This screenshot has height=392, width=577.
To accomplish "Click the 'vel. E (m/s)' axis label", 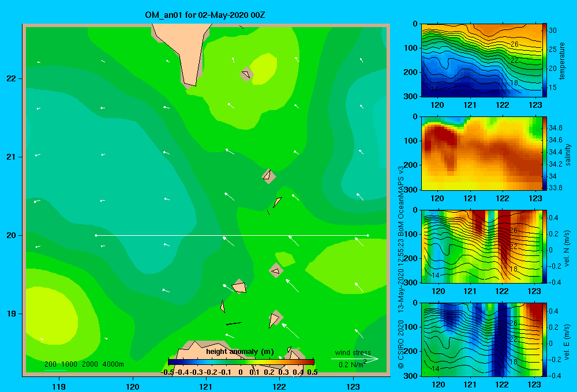I will [x=567, y=341].
